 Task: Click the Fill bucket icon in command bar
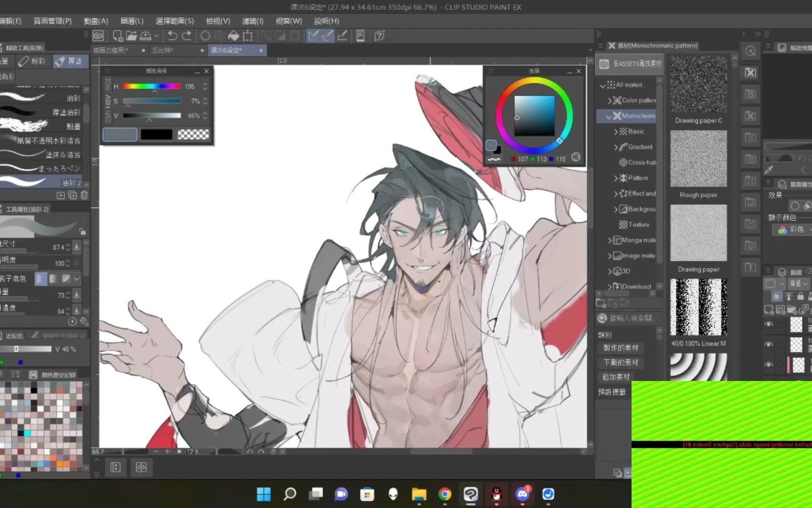[233, 36]
